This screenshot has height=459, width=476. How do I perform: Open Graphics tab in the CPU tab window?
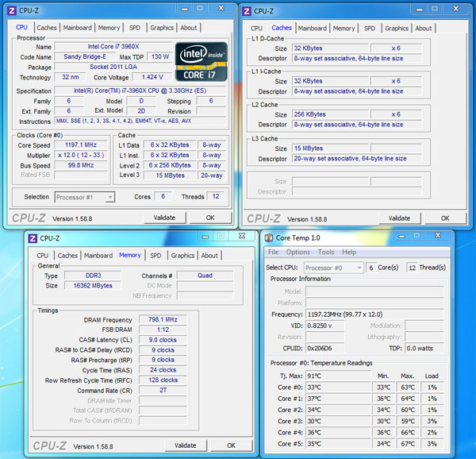pyautogui.click(x=162, y=28)
